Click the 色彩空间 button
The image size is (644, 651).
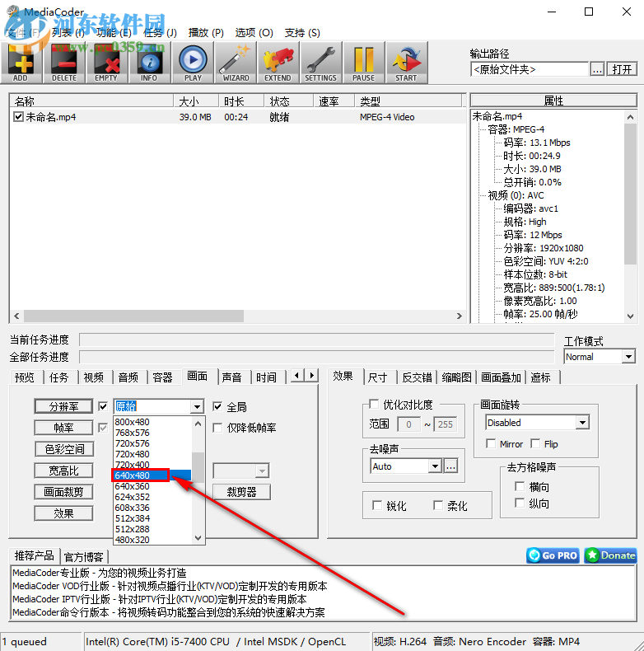(63, 449)
